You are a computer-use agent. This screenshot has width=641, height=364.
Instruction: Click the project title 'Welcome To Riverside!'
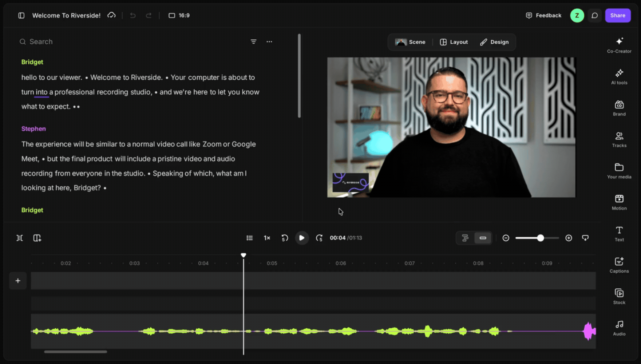point(66,15)
